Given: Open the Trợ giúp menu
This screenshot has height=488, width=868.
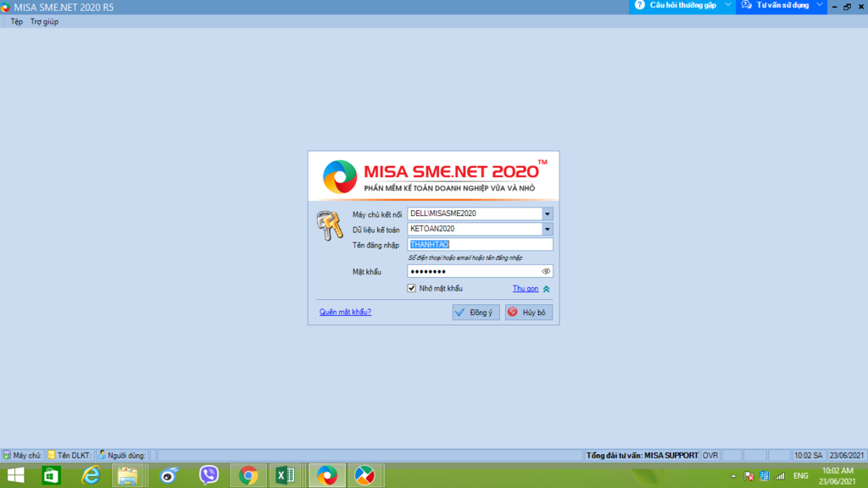Looking at the screenshot, I should [44, 21].
